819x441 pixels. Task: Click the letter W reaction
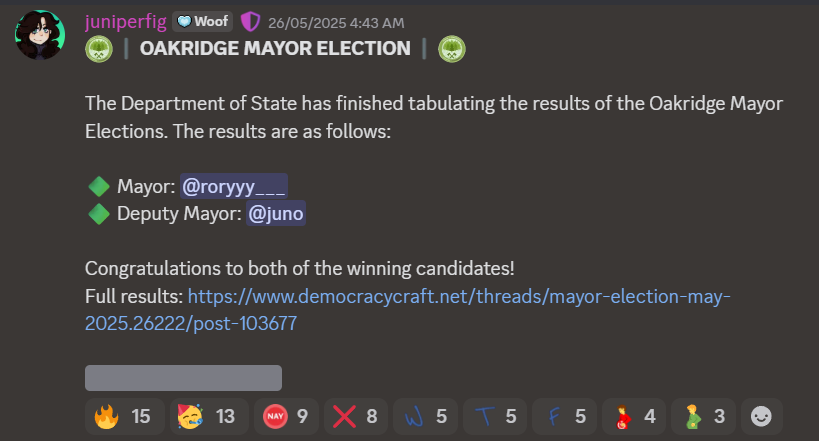click(x=425, y=416)
